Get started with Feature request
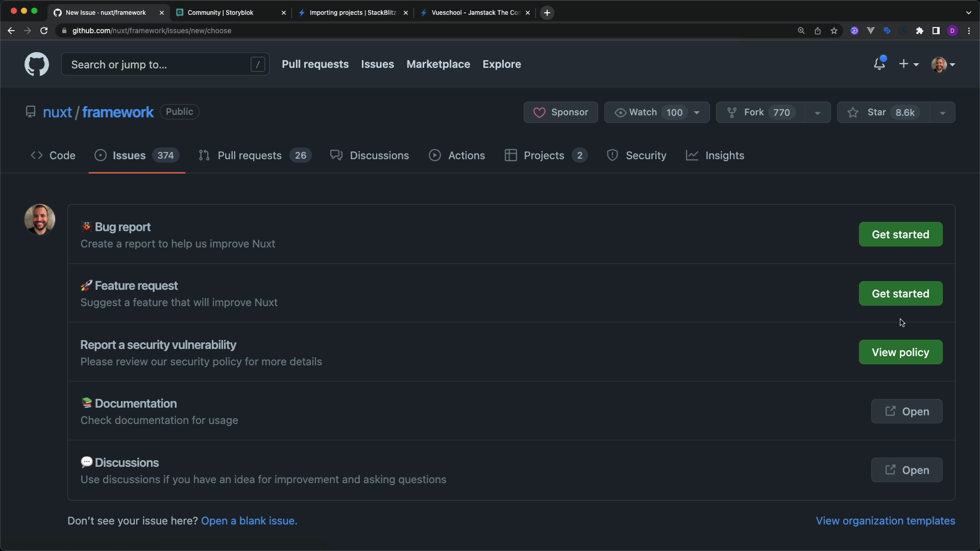The width and height of the screenshot is (980, 551). pos(900,293)
